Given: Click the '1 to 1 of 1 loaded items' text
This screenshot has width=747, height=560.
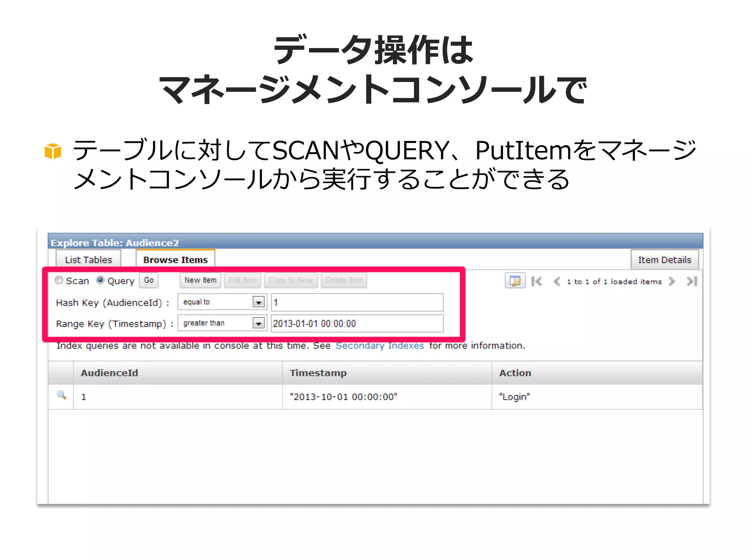Looking at the screenshot, I should point(614,281).
